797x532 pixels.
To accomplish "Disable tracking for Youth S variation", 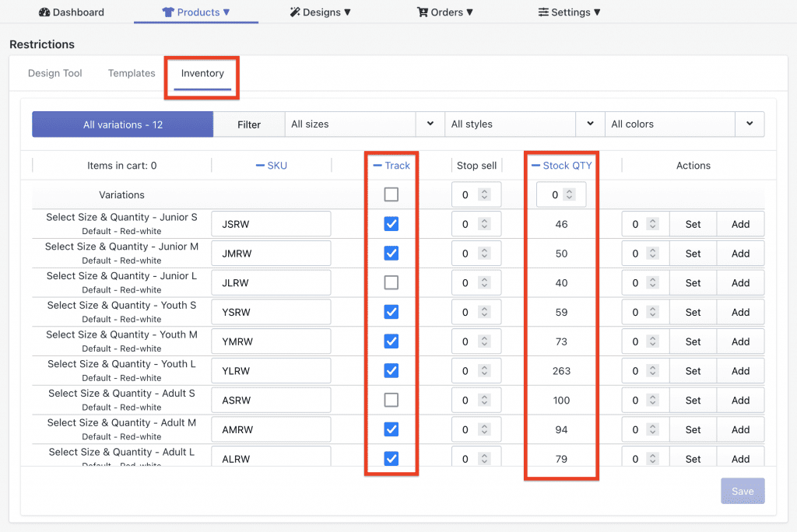I will click(x=391, y=311).
